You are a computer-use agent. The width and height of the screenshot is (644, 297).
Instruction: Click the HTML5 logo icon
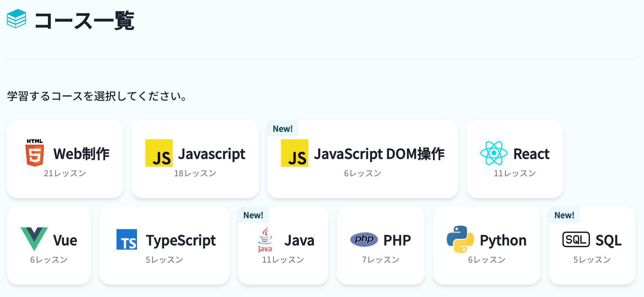[x=35, y=153]
